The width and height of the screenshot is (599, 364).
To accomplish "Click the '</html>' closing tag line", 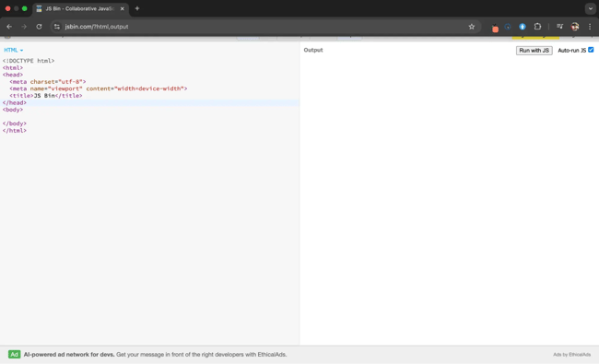I will 15,131.
